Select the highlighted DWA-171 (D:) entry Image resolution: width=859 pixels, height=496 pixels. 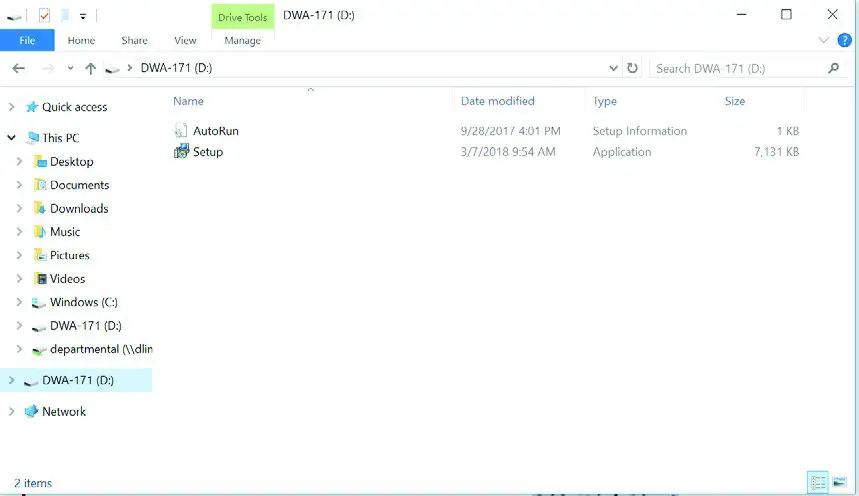pos(78,380)
